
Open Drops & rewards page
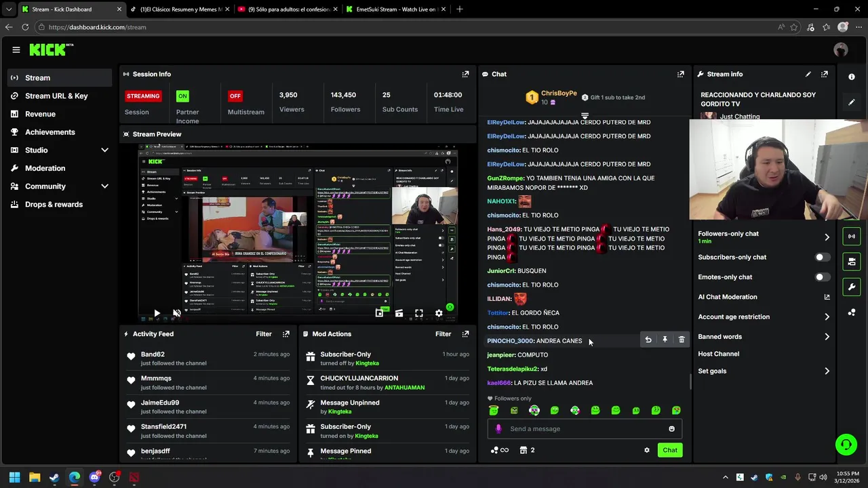[x=54, y=204]
